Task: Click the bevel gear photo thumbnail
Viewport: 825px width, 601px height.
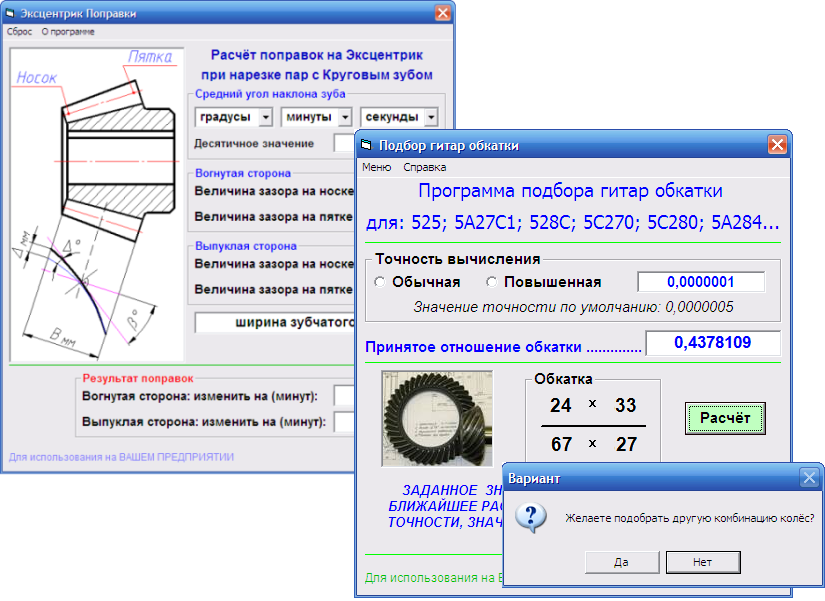Action: point(437,420)
